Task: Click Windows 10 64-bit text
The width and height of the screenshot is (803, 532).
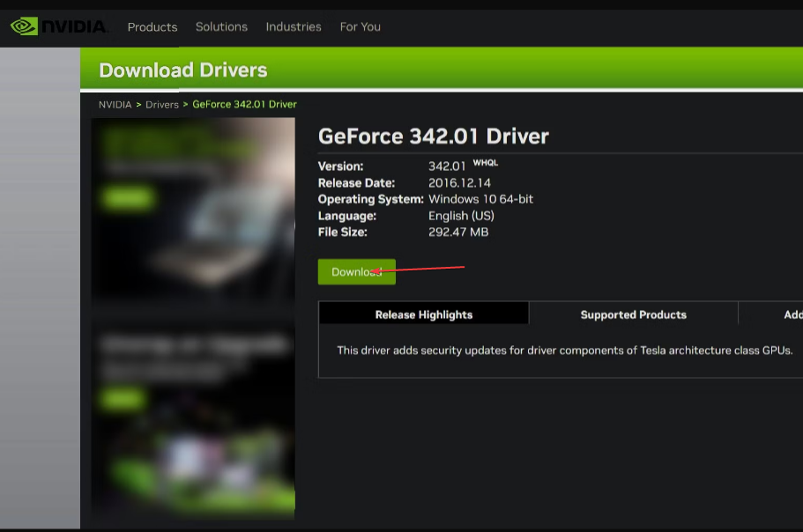Action: (x=480, y=199)
